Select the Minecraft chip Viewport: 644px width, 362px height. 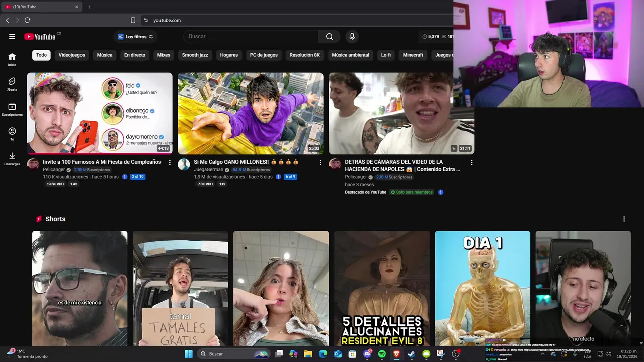(x=413, y=55)
